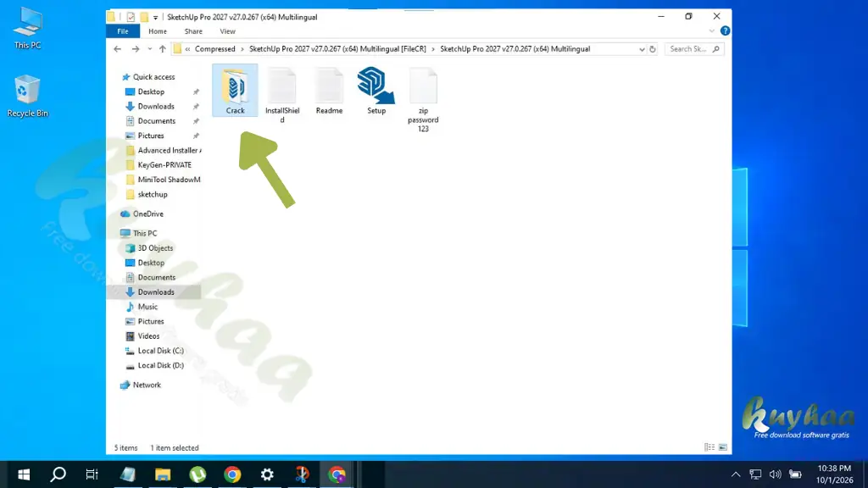This screenshot has height=488, width=868.
Task: Open taskbar Search
Action: coord(58,474)
